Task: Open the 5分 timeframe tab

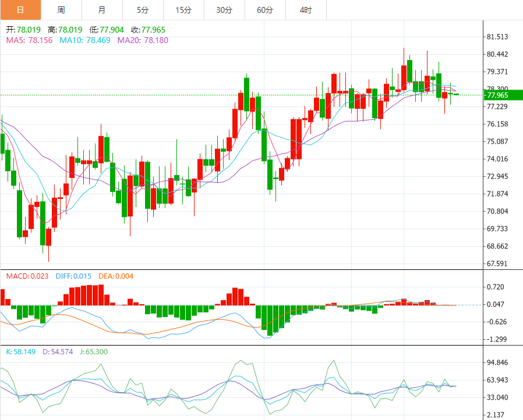Action: [x=143, y=10]
